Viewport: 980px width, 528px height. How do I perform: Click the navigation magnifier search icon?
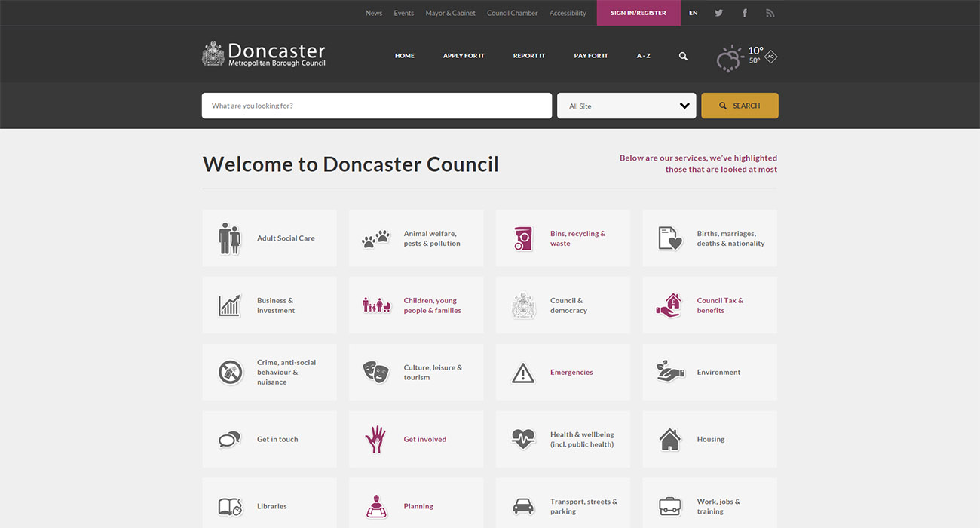(683, 56)
